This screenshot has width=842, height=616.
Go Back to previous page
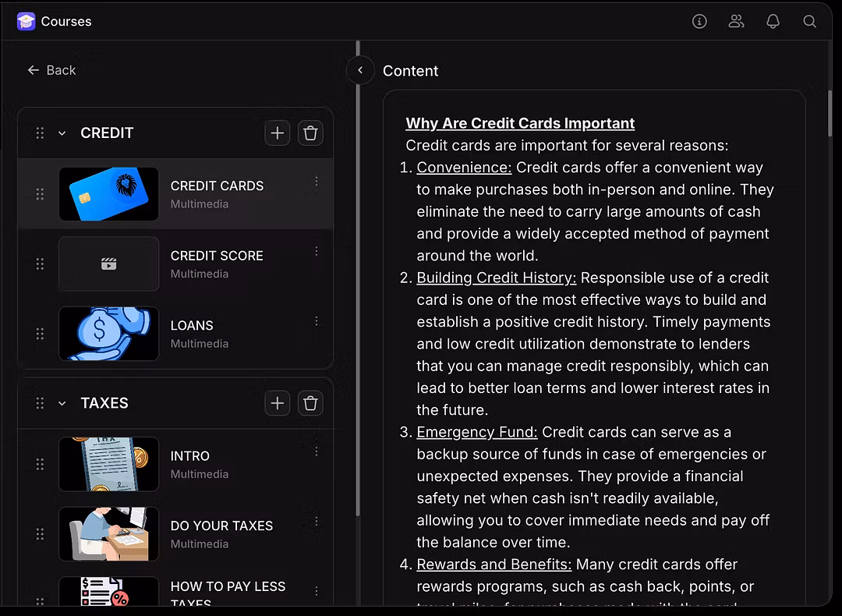(51, 70)
